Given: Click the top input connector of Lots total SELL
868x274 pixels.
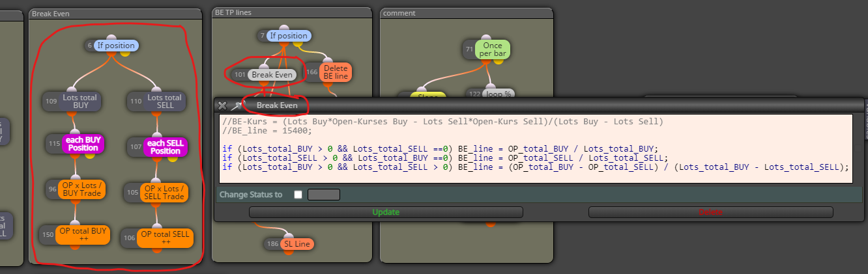Looking at the screenshot, I should [x=156, y=89].
